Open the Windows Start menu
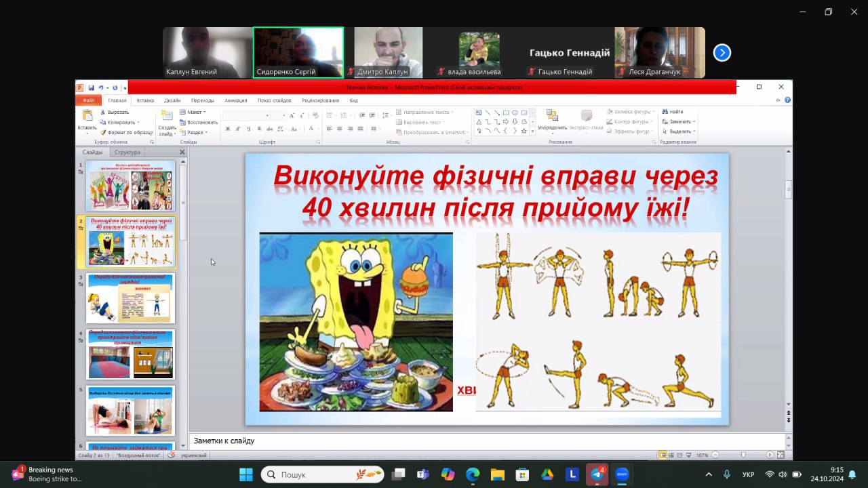The image size is (868, 488). (246, 474)
